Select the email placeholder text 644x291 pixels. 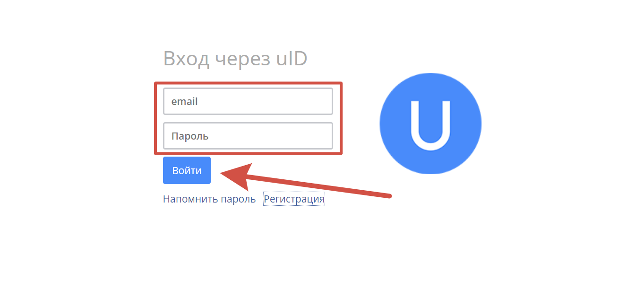click(184, 101)
